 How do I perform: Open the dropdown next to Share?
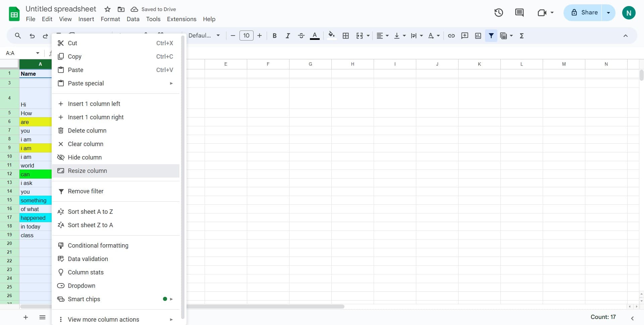point(608,12)
